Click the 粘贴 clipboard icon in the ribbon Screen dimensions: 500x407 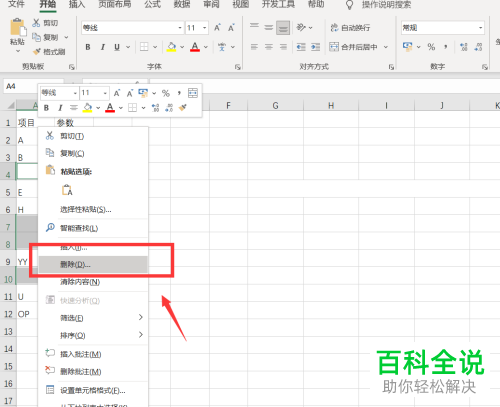click(18, 28)
